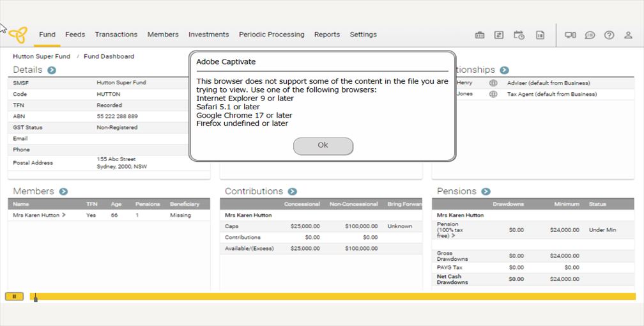Image resolution: width=644 pixels, height=326 pixels.
Task: Click globe icon beside Adviser relationship
Action: pos(493,82)
